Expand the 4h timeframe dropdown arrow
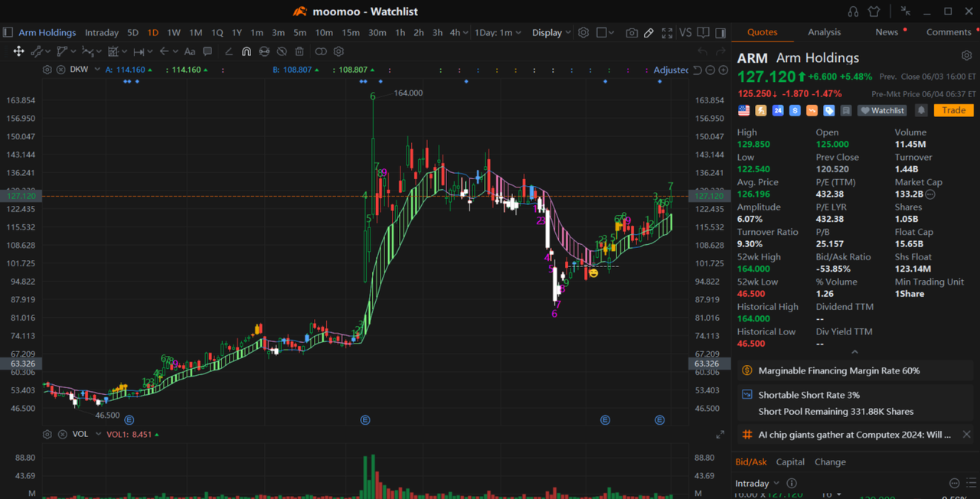This screenshot has height=499, width=980. click(x=466, y=33)
